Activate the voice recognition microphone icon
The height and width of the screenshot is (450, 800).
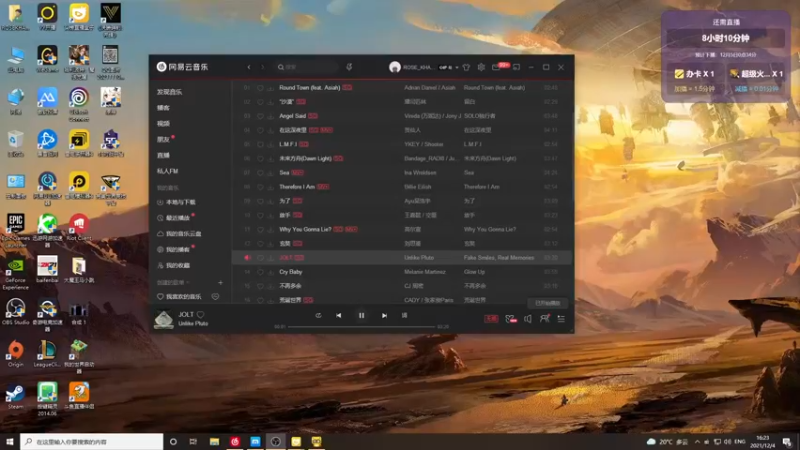349,67
